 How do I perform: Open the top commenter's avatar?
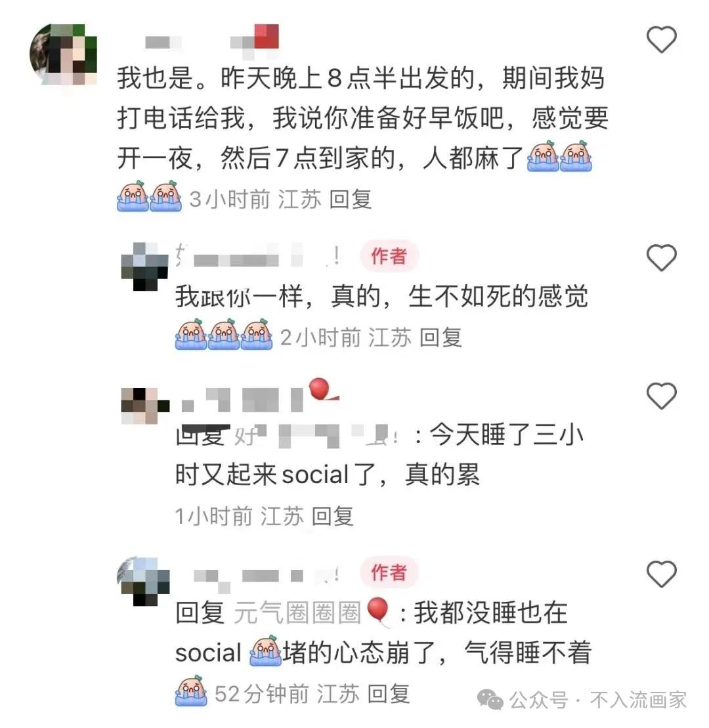click(64, 54)
